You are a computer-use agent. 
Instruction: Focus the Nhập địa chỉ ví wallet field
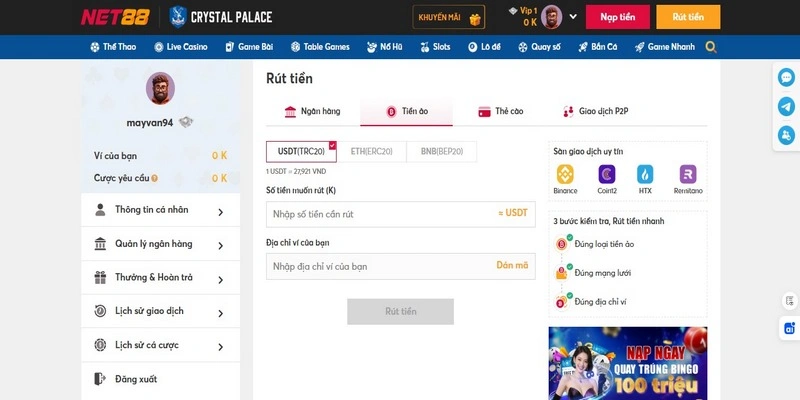401,266
